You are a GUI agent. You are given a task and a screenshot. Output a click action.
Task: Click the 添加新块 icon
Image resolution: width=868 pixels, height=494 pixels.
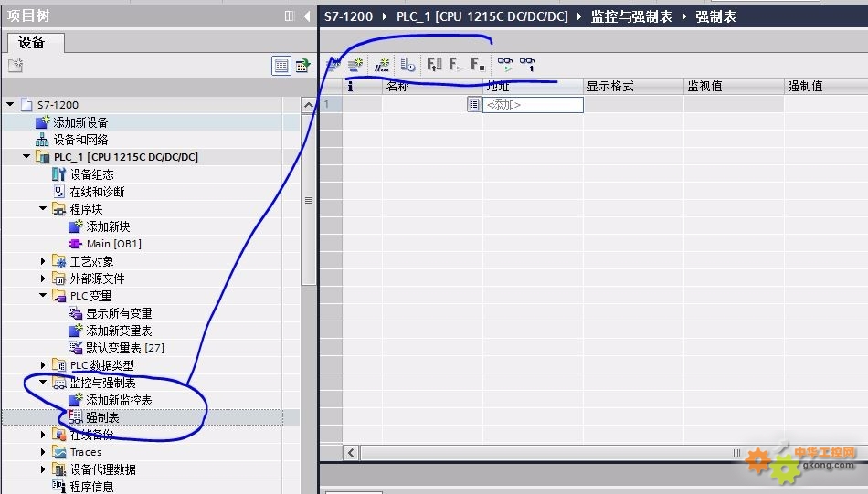coord(75,226)
